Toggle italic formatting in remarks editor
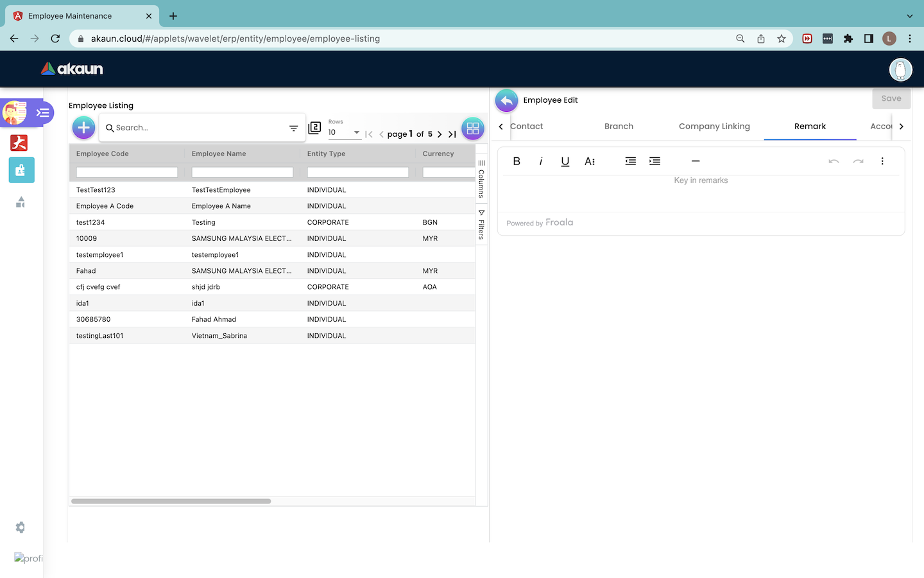 click(541, 161)
